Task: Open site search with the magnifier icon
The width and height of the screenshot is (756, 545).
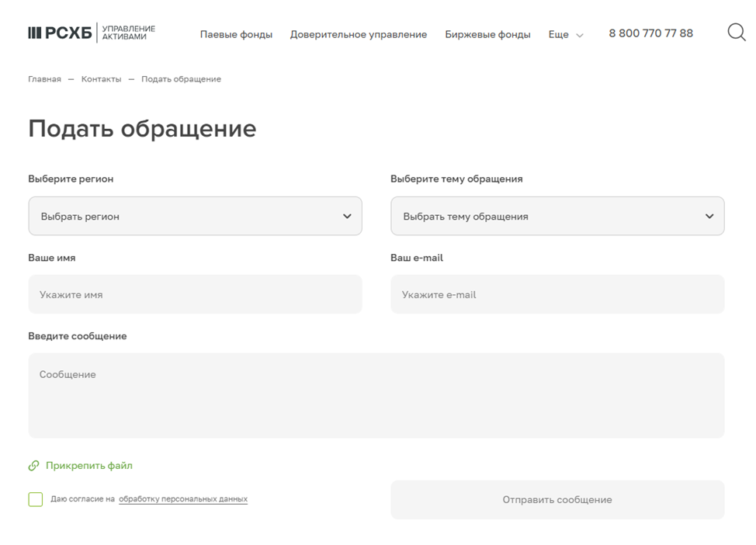Action: pyautogui.click(x=736, y=33)
